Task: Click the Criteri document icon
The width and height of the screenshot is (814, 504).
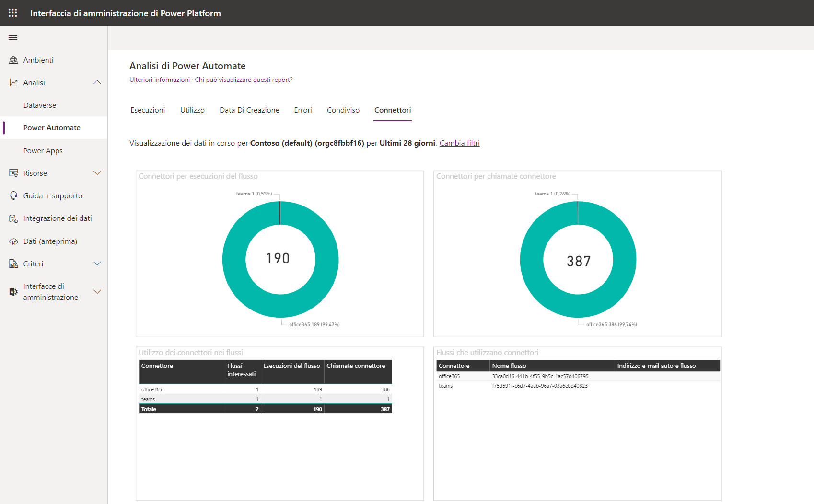Action: pyautogui.click(x=13, y=263)
